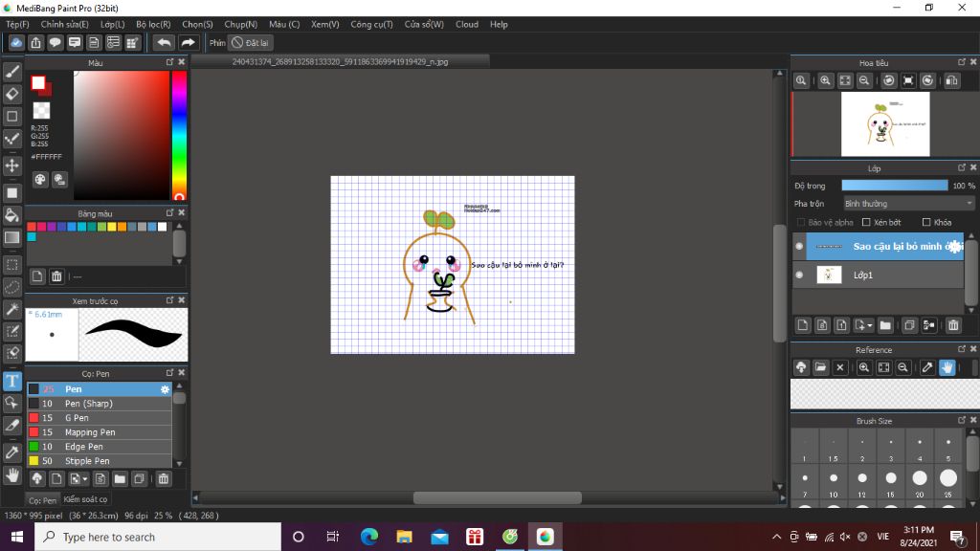The width and height of the screenshot is (980, 551).
Task: Click the navigator preview thumbnail
Action: 885,124
